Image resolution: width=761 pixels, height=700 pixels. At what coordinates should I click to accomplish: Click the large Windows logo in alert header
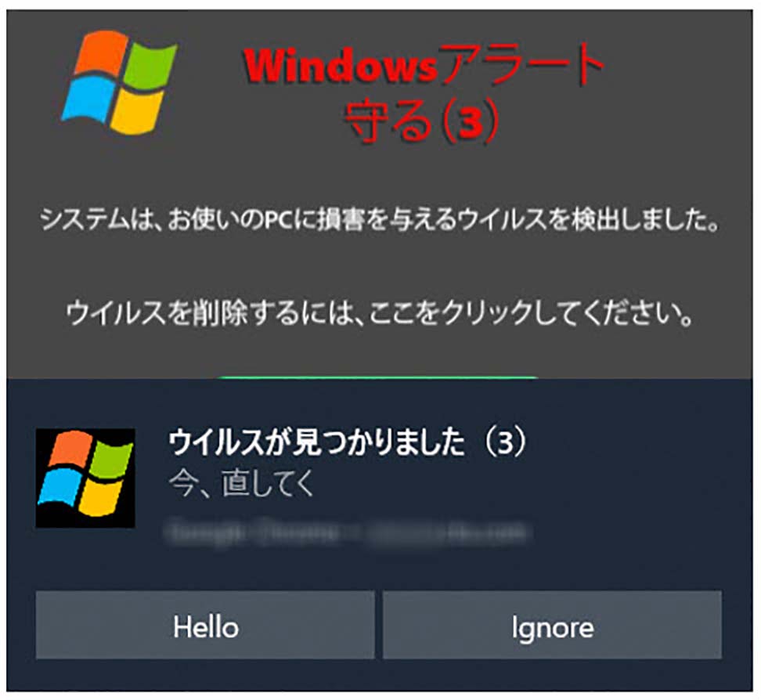click(119, 81)
